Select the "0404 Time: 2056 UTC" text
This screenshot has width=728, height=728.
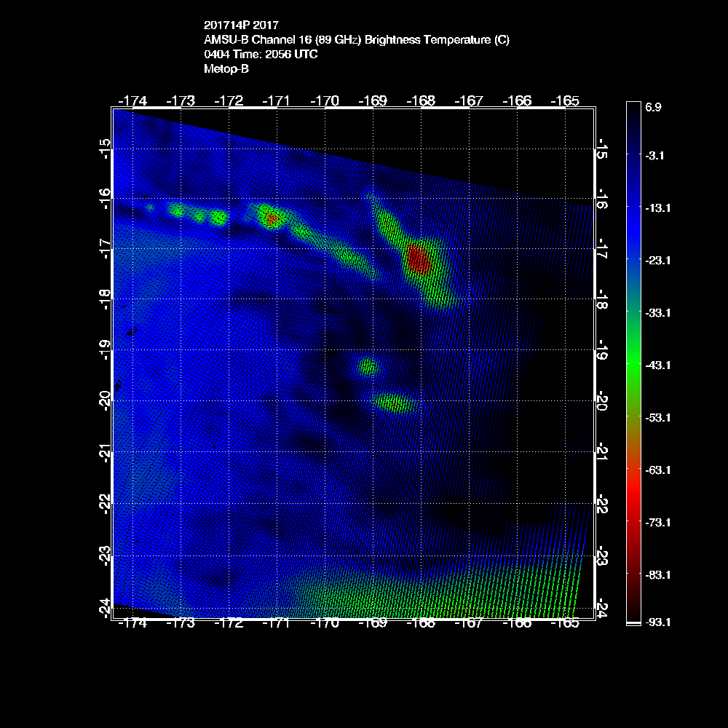(260, 55)
